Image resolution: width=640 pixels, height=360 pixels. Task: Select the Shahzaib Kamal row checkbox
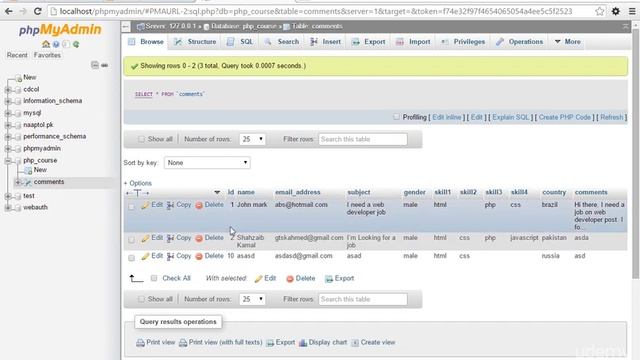(x=131, y=240)
